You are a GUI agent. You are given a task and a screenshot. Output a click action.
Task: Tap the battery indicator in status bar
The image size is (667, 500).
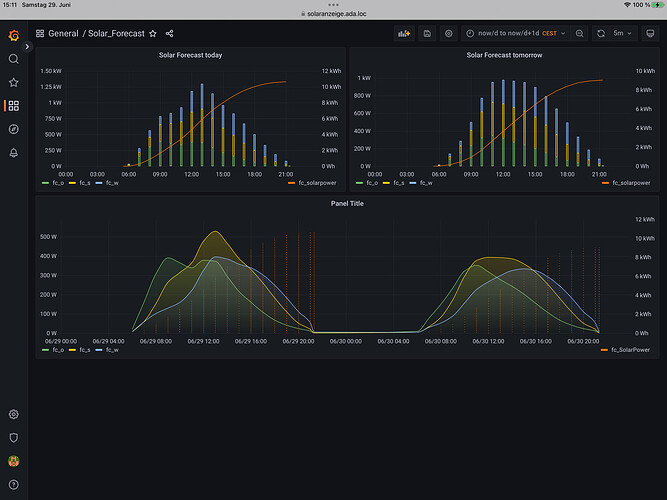[x=658, y=5]
